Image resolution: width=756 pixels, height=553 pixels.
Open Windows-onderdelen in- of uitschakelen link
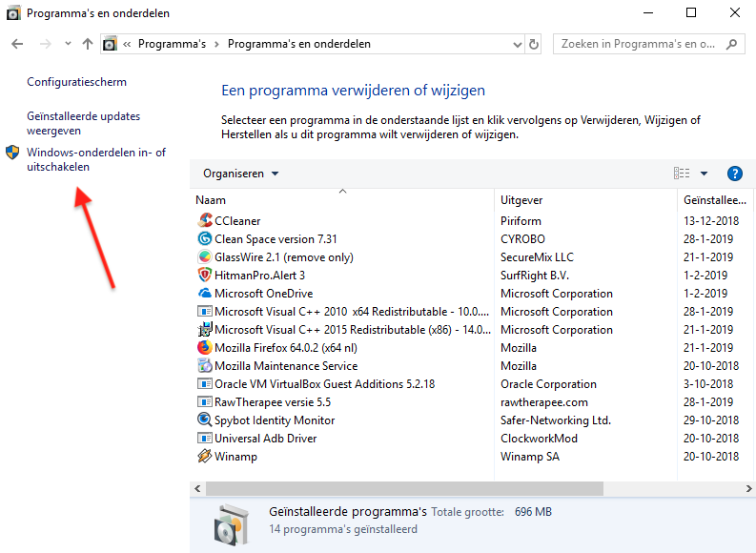point(95,159)
